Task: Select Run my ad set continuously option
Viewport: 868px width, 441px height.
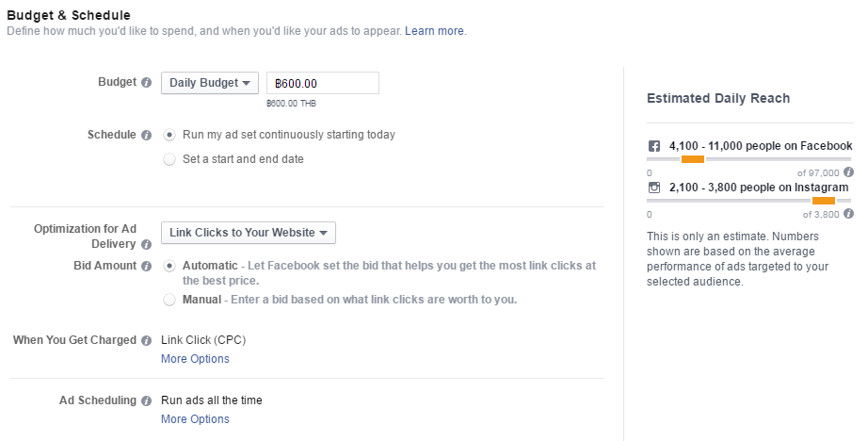Action: 169,135
